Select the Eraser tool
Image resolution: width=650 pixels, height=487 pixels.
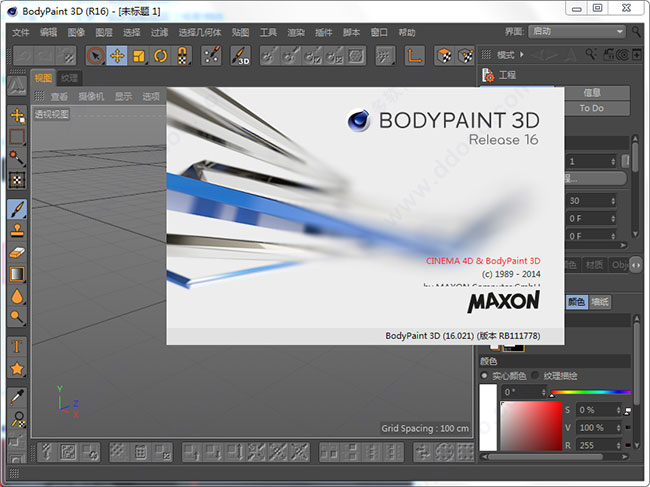[17, 252]
